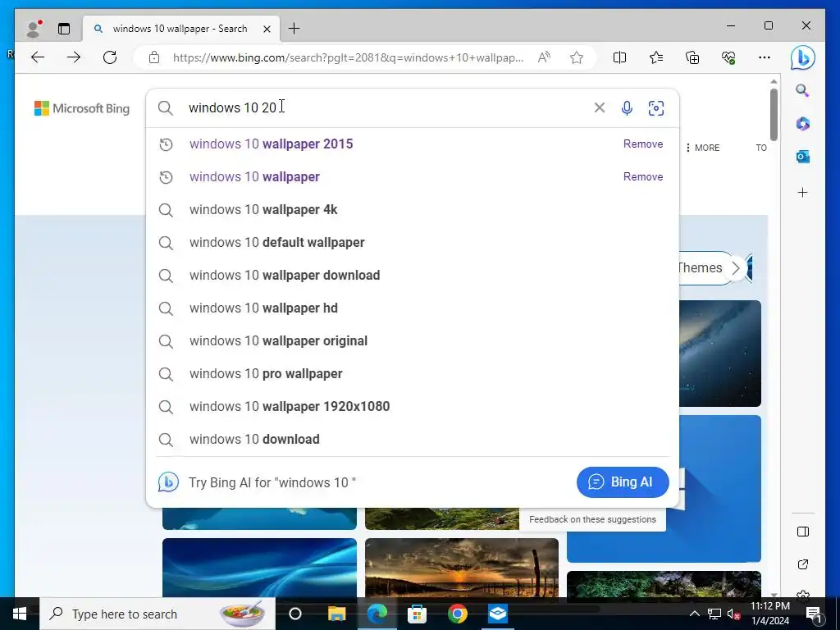Open the blue wave wallpaper thumbnail
Viewport: 840px width, 630px height.
(x=259, y=568)
